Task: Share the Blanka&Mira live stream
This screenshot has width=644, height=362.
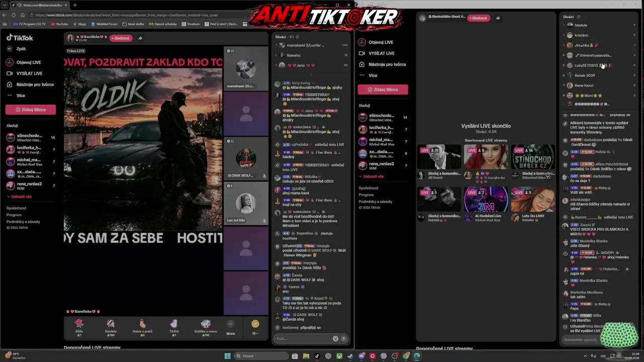Action: (498, 18)
